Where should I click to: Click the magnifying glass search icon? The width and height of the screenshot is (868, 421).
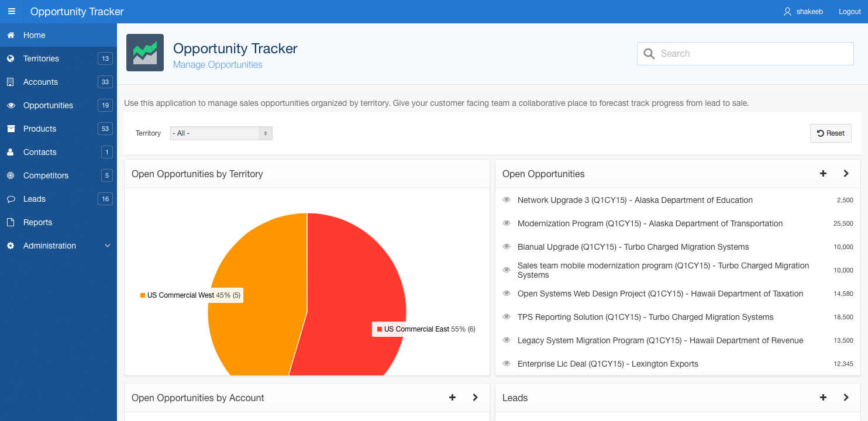click(649, 54)
